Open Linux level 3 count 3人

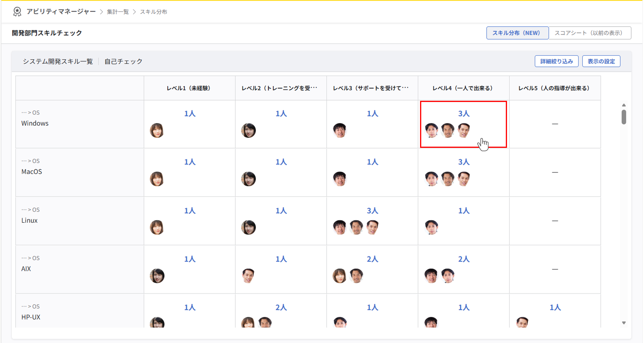(x=372, y=211)
